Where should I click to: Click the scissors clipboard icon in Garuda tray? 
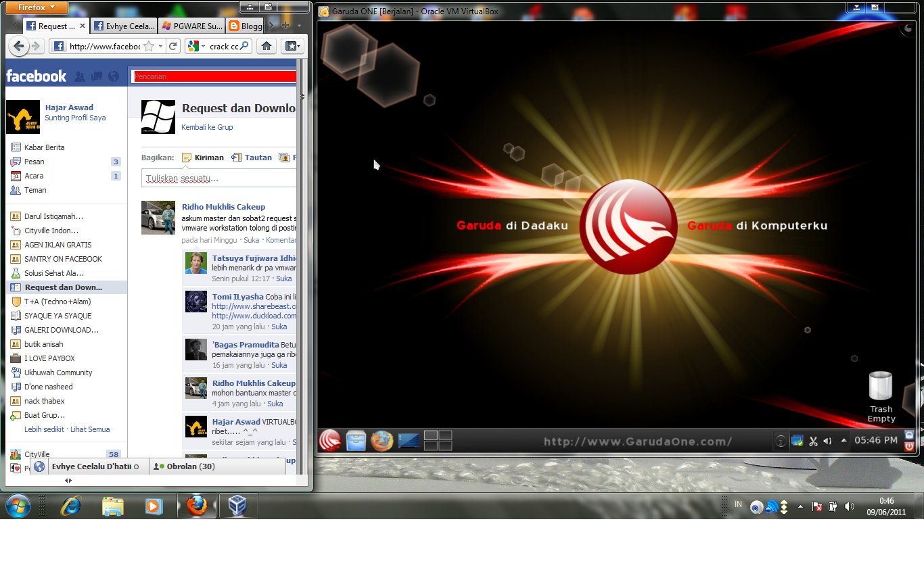click(x=813, y=441)
